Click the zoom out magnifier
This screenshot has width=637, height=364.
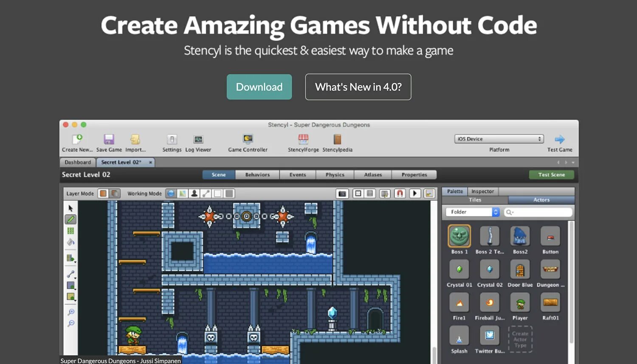point(71,324)
